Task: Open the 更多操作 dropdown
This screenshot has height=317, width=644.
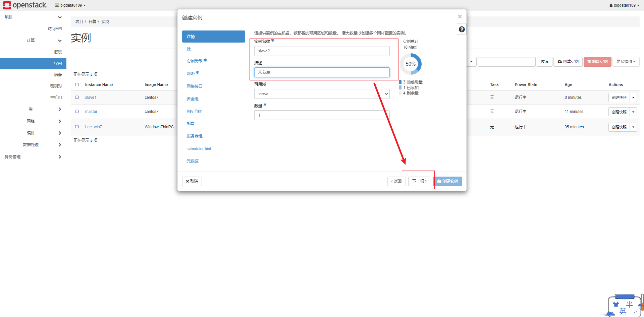Action: coord(626,62)
